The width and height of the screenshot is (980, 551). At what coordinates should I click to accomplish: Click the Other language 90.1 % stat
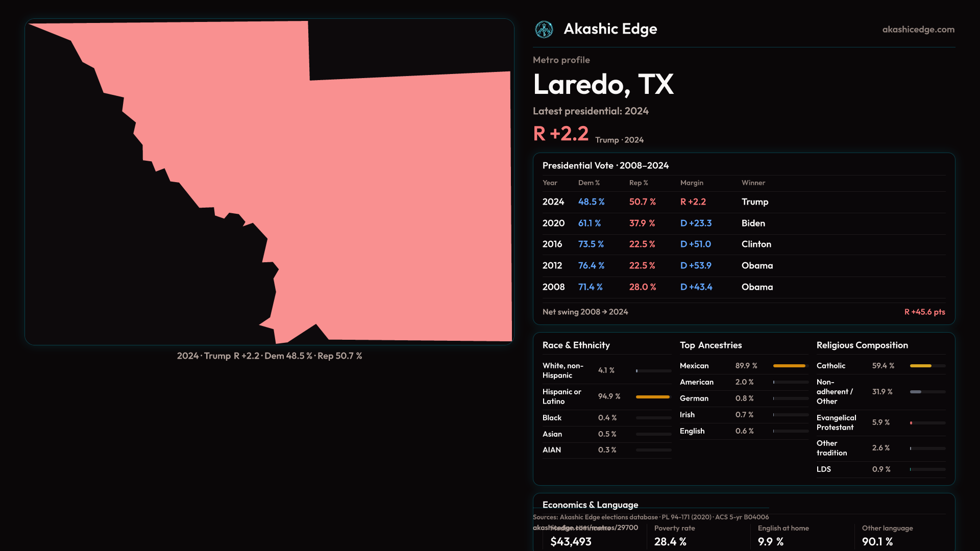[877, 541]
